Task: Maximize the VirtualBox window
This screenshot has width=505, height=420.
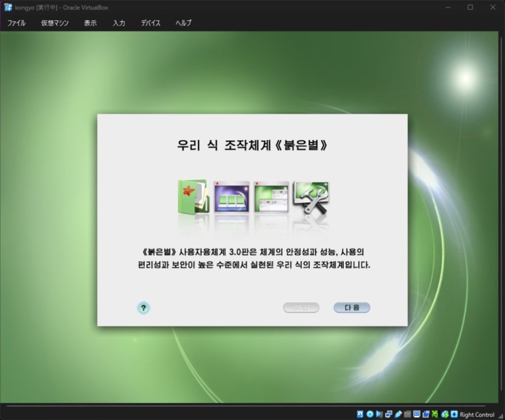Action: coord(470,8)
